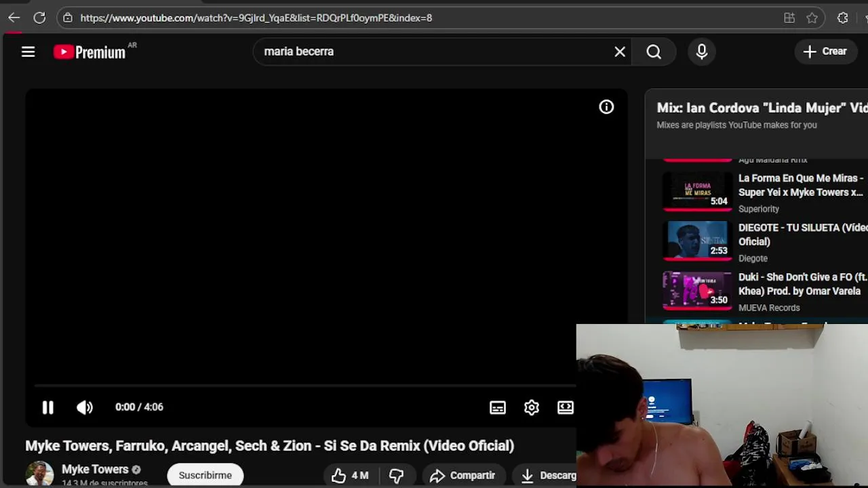The width and height of the screenshot is (868, 488).
Task: Reload the page with the refresh icon
Action: coord(39,18)
